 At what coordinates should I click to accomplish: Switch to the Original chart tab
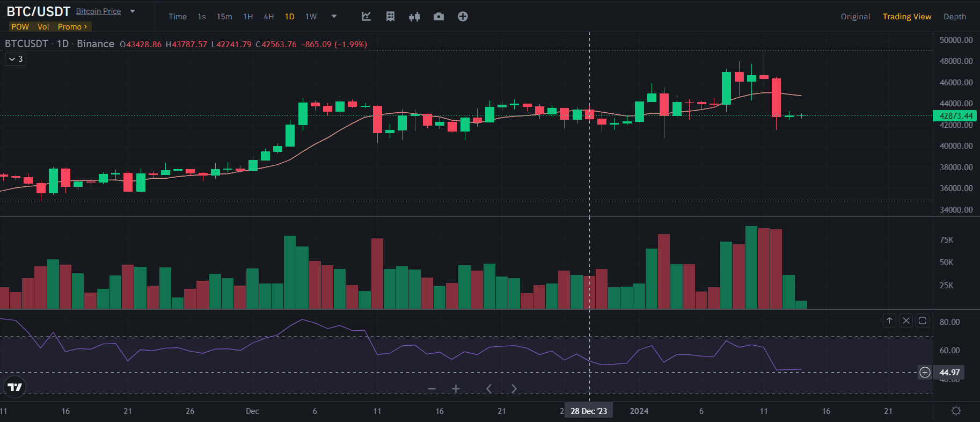click(x=855, y=17)
